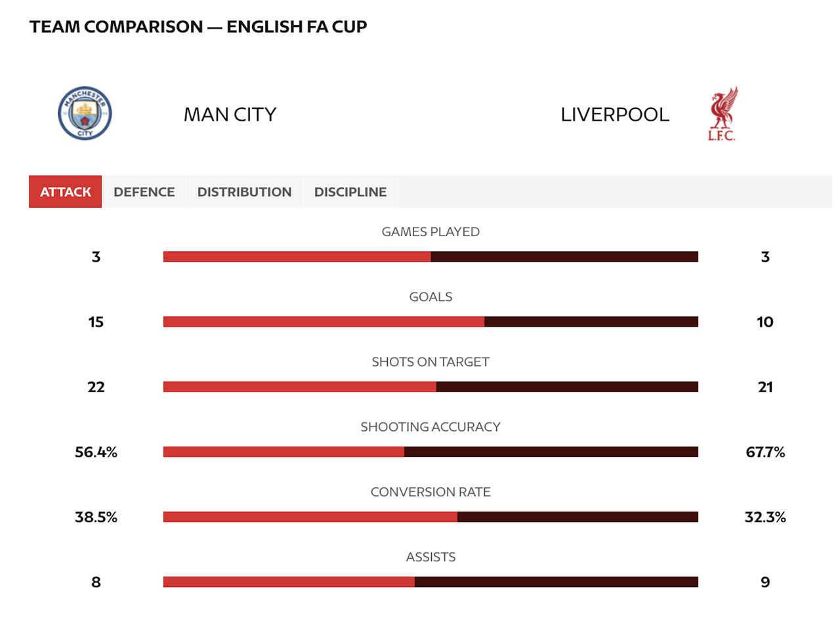Image resolution: width=840 pixels, height=629 pixels.
Task: Click Liverpool's 67.7% shooting accuracy value
Action: (x=765, y=452)
